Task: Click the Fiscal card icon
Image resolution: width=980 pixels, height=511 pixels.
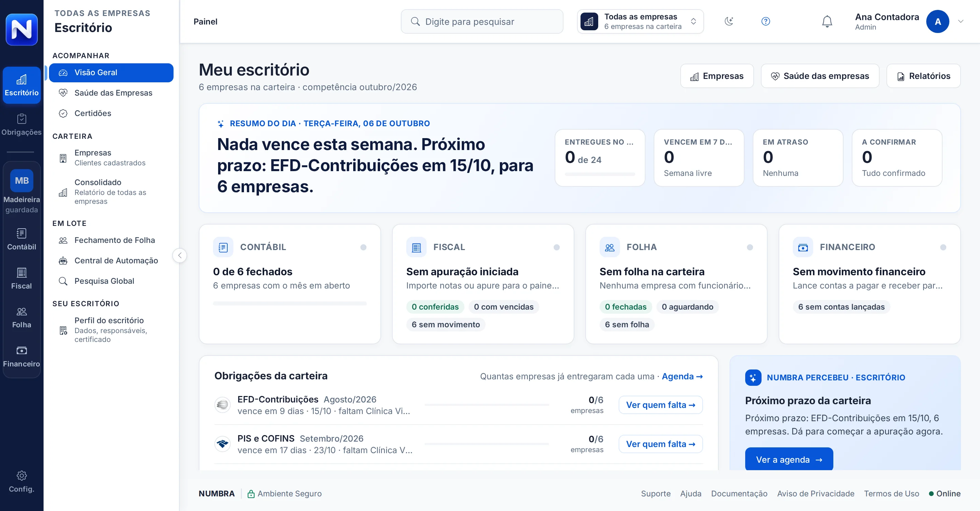Action: (x=416, y=247)
